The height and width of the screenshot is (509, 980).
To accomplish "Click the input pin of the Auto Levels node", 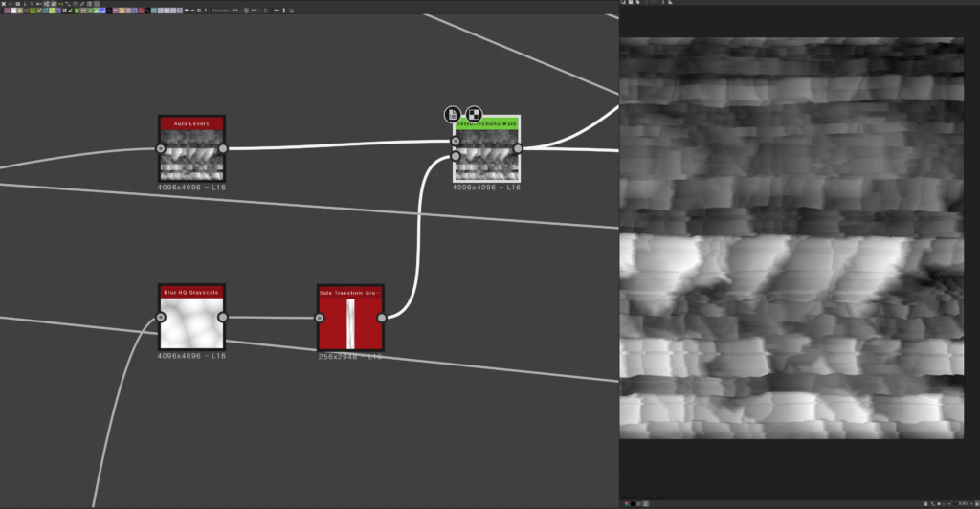I will coord(161,148).
